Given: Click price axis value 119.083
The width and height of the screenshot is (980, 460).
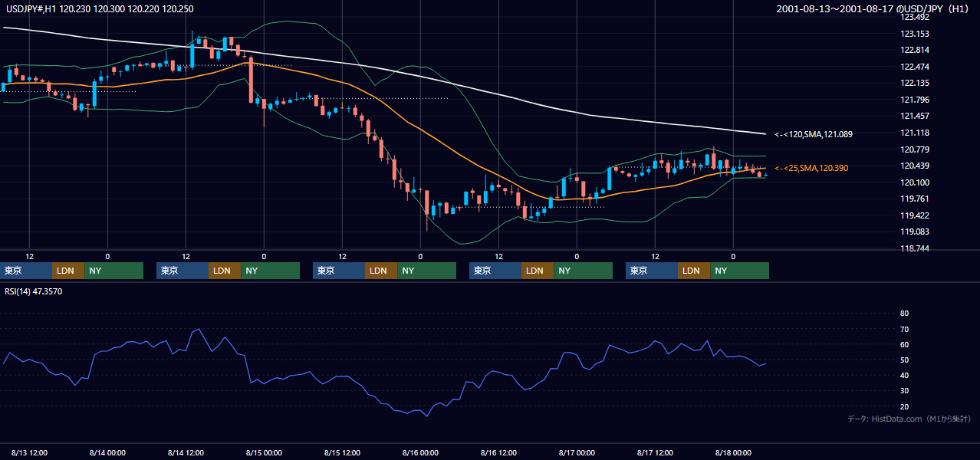Looking at the screenshot, I should tap(916, 232).
